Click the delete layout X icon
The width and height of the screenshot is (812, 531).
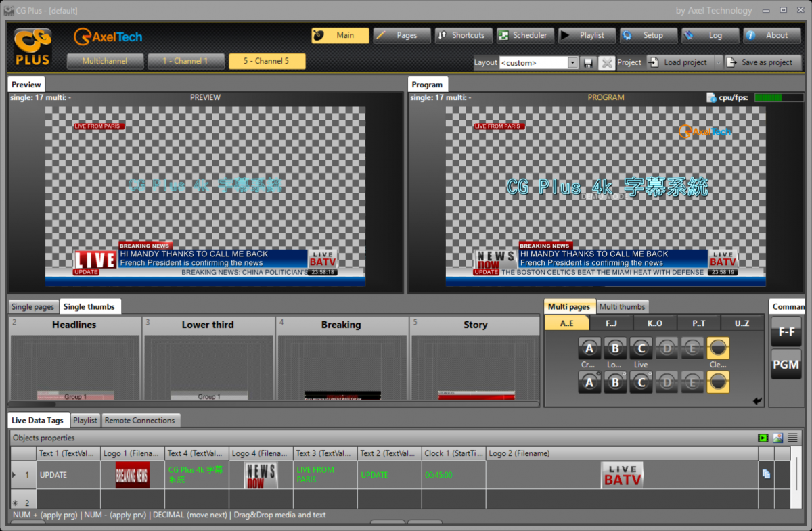(606, 63)
